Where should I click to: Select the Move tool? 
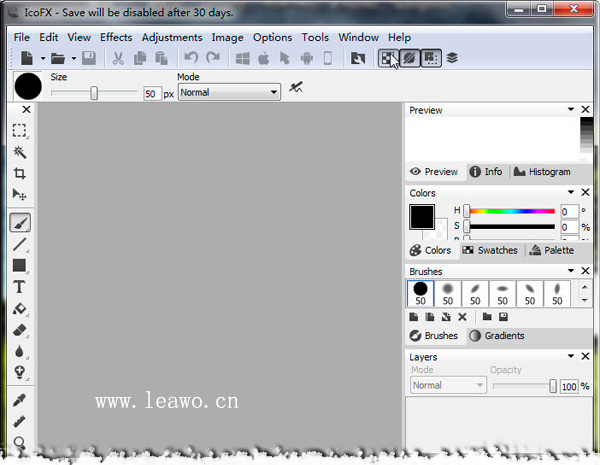coord(20,195)
